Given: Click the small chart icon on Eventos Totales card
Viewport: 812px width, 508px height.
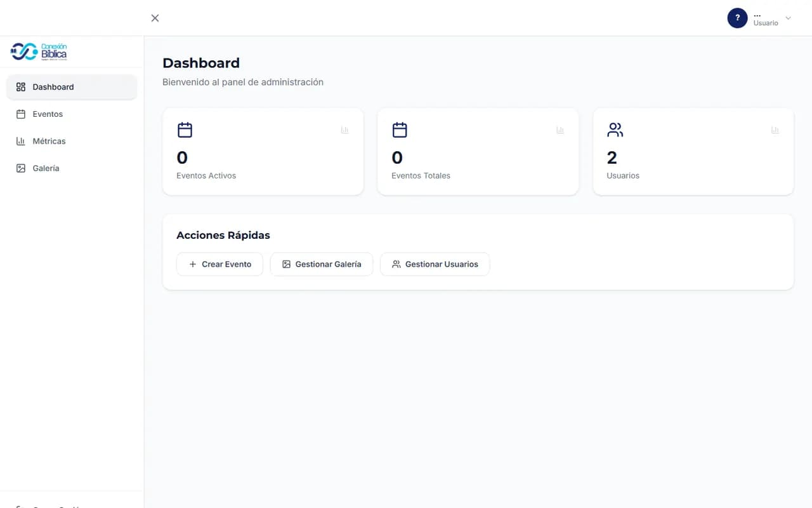Looking at the screenshot, I should pos(560,130).
